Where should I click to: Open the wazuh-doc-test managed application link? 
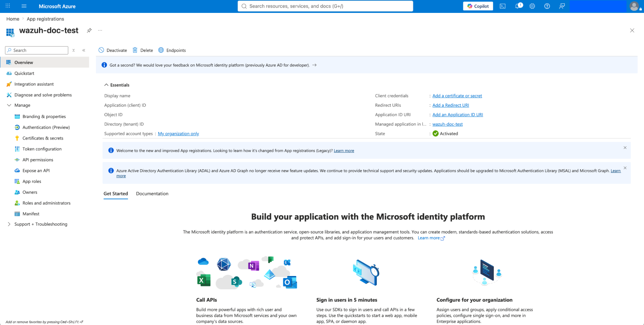pyautogui.click(x=447, y=124)
